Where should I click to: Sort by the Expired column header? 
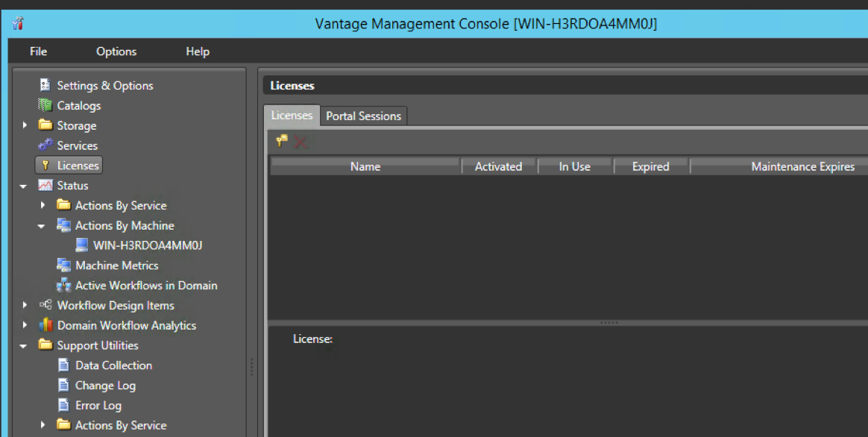click(650, 166)
